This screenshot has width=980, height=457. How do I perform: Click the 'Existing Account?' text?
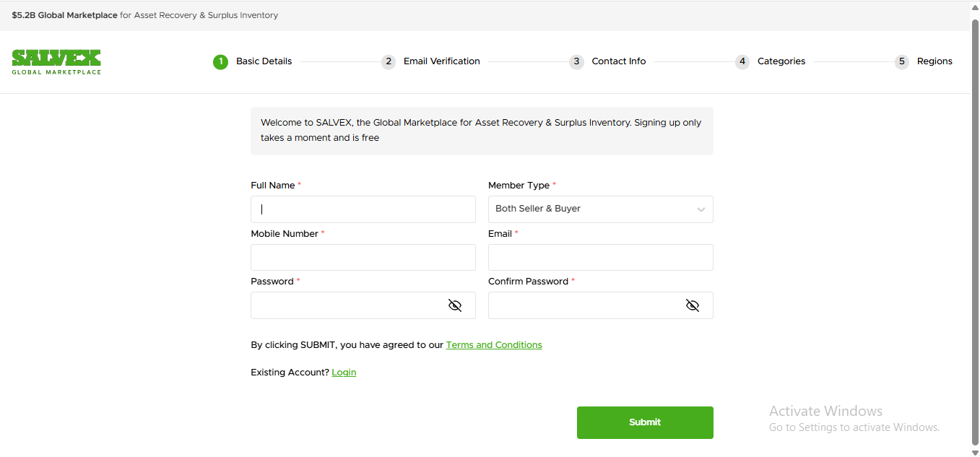290,373
